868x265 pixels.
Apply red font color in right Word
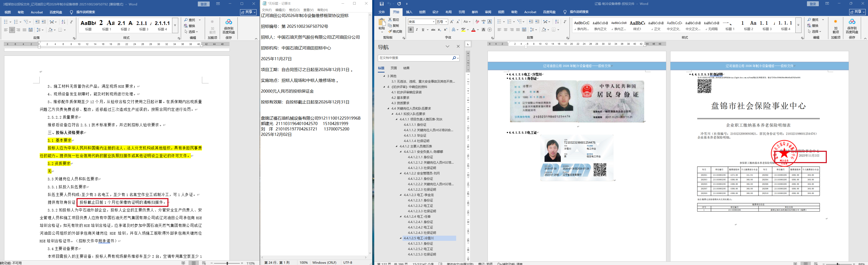click(x=473, y=30)
